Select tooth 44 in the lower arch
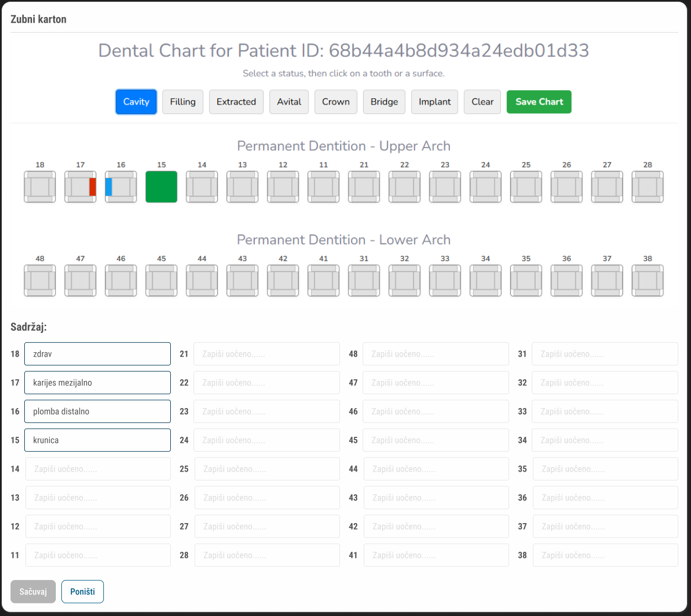 202,280
